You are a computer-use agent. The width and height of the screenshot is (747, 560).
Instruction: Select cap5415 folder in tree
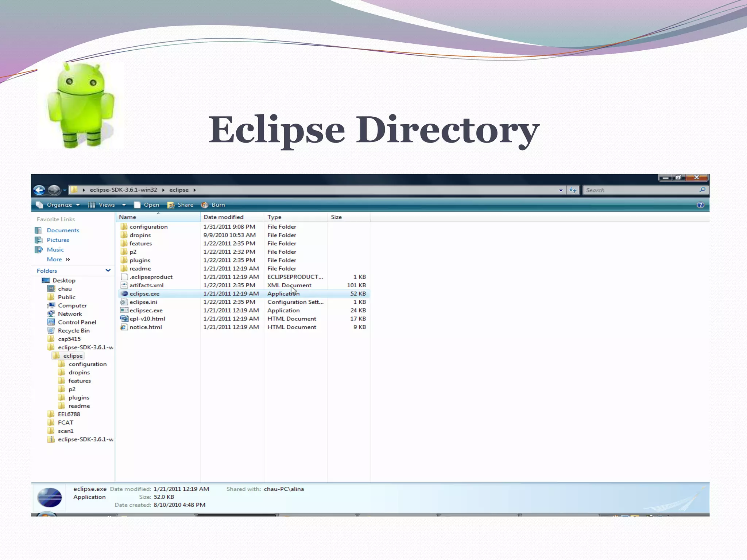69,339
